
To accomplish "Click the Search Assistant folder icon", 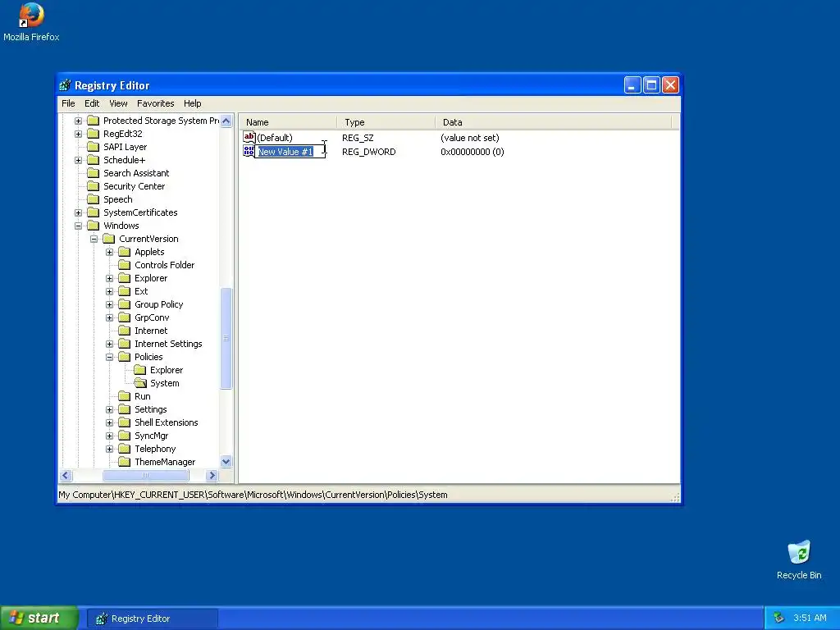I will tap(94, 173).
